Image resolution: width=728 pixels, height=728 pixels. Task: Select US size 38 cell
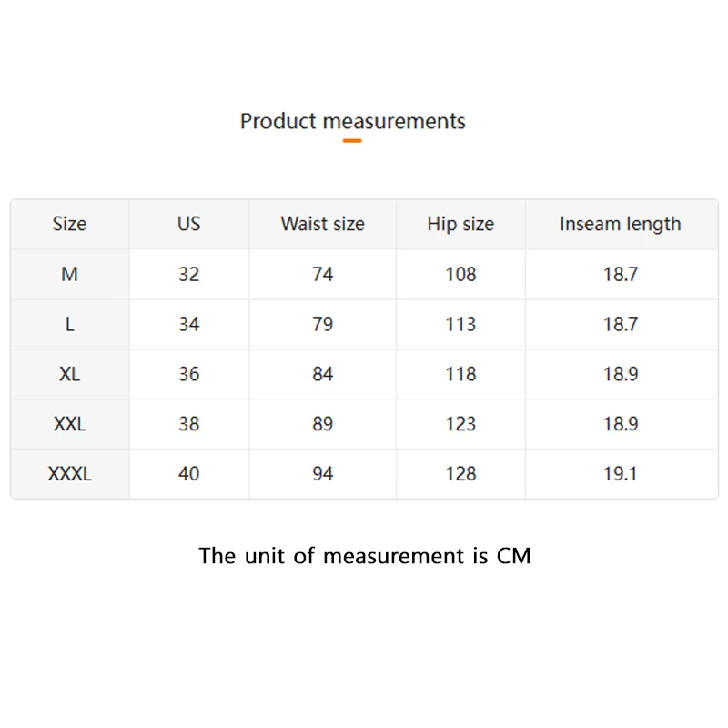[188, 424]
